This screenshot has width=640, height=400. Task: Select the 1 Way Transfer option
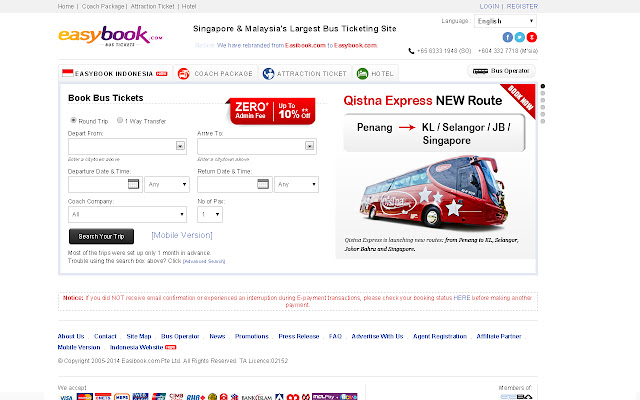tap(120, 120)
